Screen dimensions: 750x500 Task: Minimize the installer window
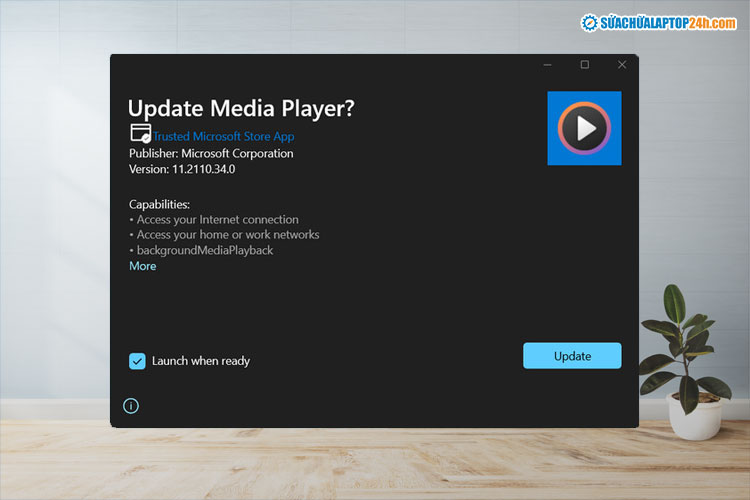548,65
